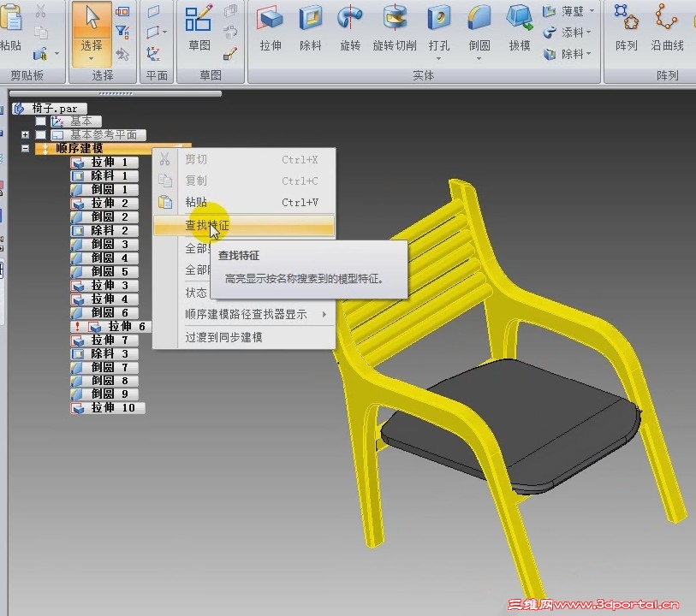Click the 倒圆 (Round) tool
The image size is (696, 616).
coord(479,27)
